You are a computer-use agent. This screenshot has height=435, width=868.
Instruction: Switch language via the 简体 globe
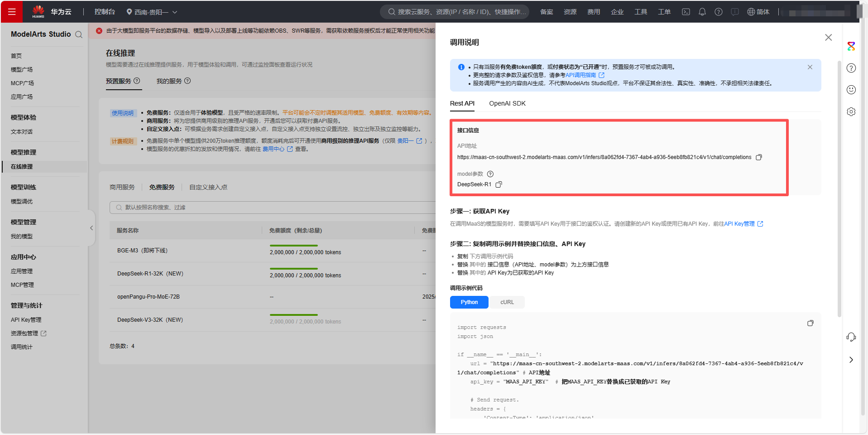pos(758,12)
